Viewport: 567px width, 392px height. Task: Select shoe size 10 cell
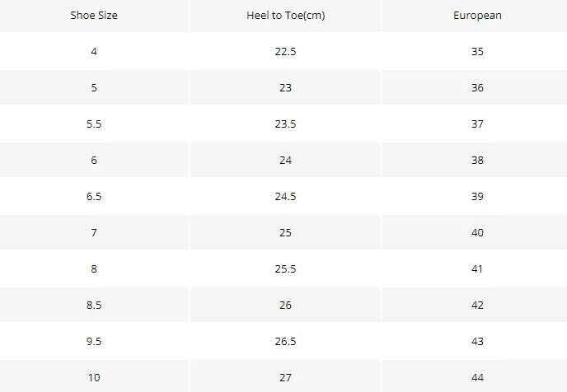94,376
